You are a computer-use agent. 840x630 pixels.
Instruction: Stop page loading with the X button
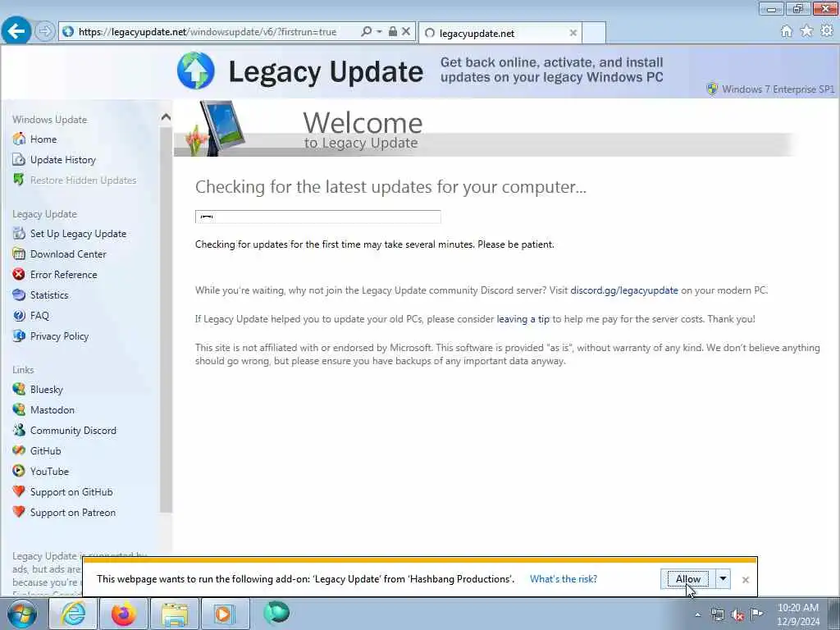pyautogui.click(x=406, y=32)
